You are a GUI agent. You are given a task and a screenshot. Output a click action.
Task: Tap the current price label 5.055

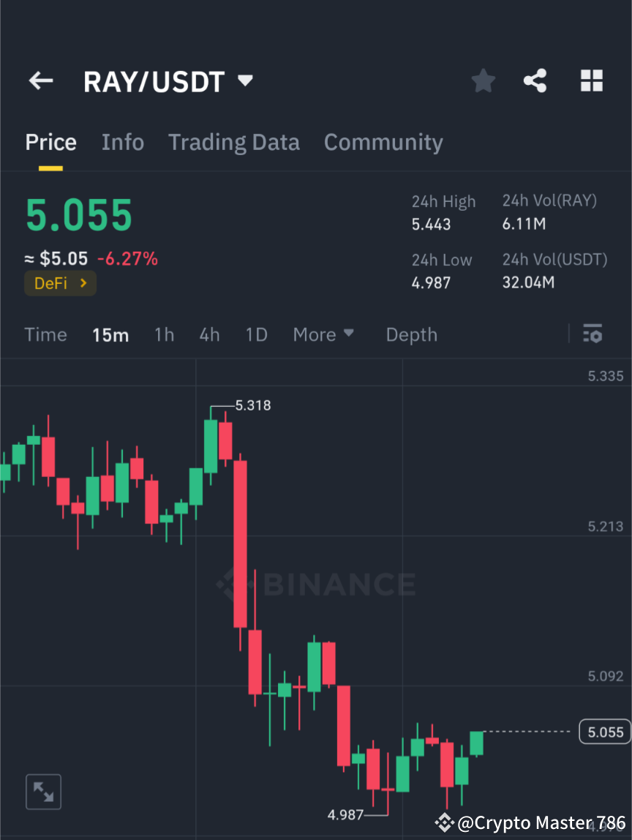coord(604,731)
